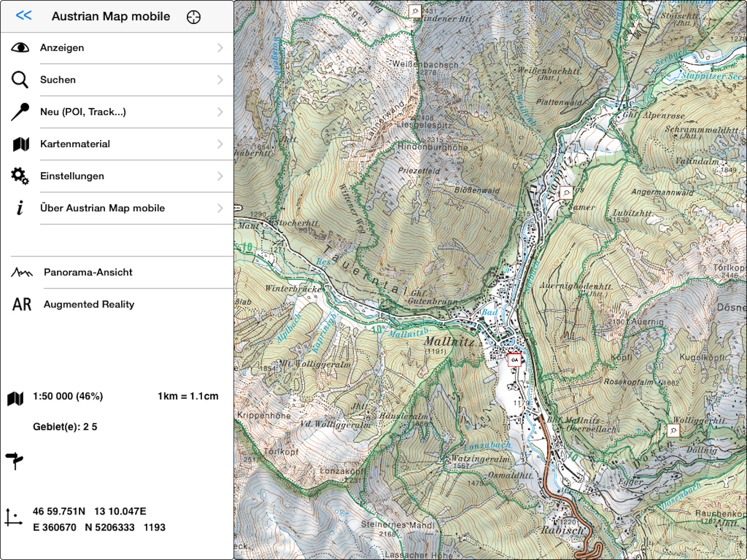
Task: Click the mountain Panorama-Ansicht icon
Action: point(22,272)
